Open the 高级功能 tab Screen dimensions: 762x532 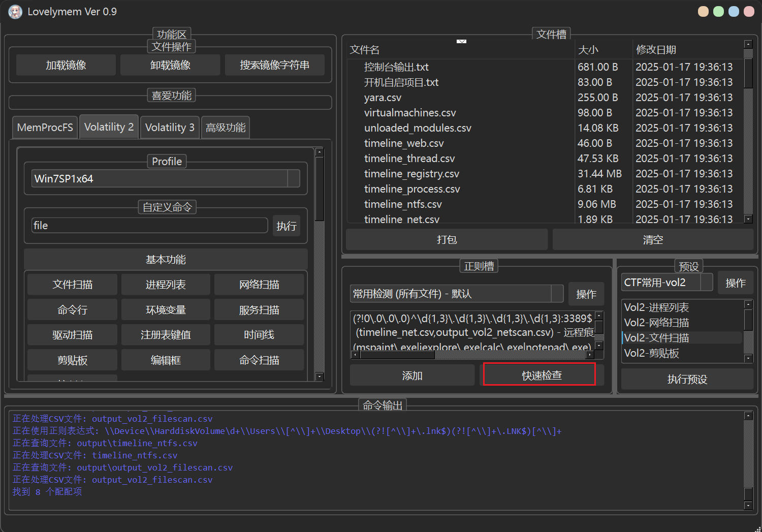[x=226, y=127]
